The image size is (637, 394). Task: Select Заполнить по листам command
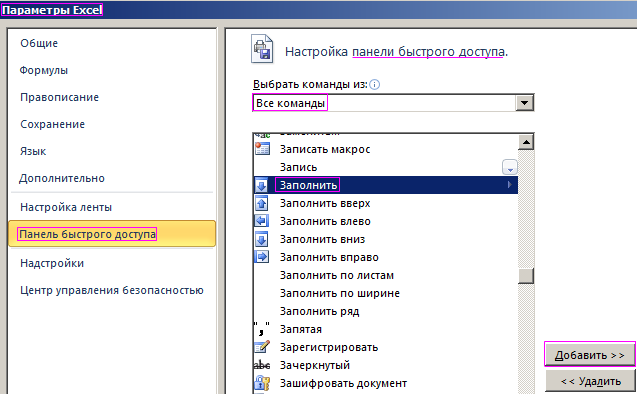pyautogui.click(x=386, y=275)
